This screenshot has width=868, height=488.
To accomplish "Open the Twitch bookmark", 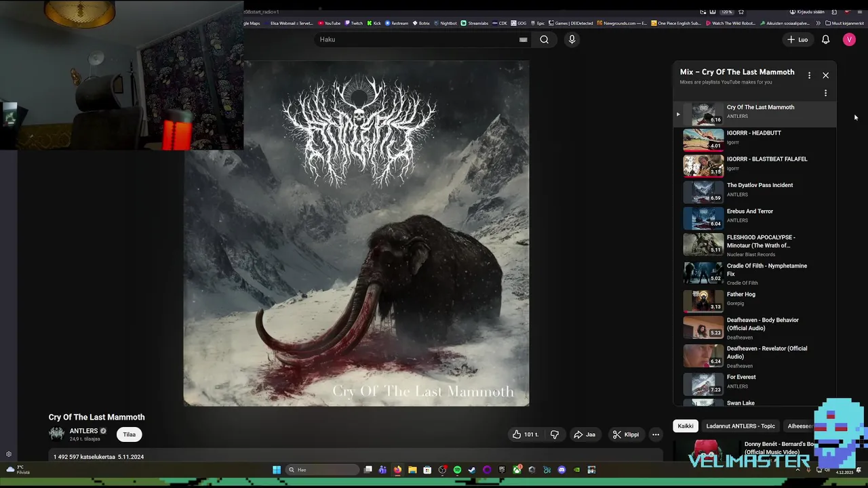I will [353, 23].
